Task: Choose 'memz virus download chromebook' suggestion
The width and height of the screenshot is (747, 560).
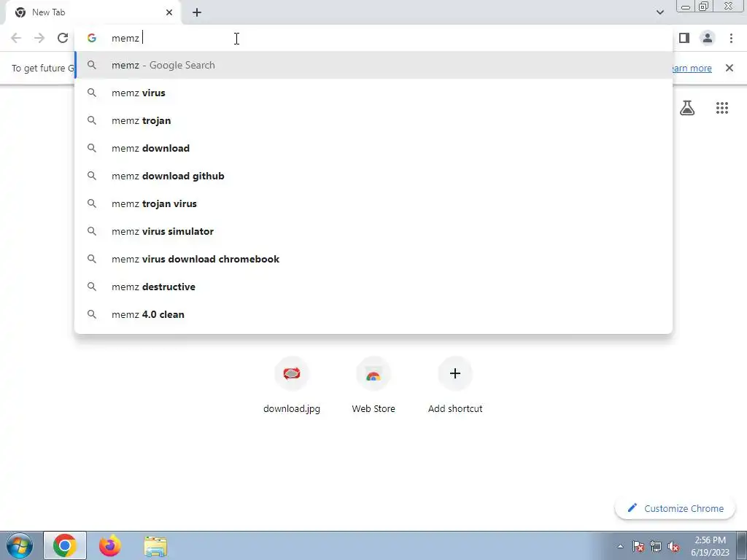Action: click(373, 259)
